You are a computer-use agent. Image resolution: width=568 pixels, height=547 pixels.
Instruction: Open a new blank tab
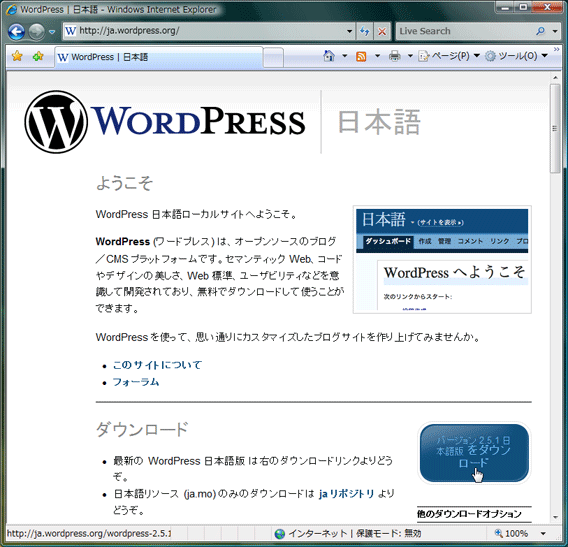click(x=273, y=58)
